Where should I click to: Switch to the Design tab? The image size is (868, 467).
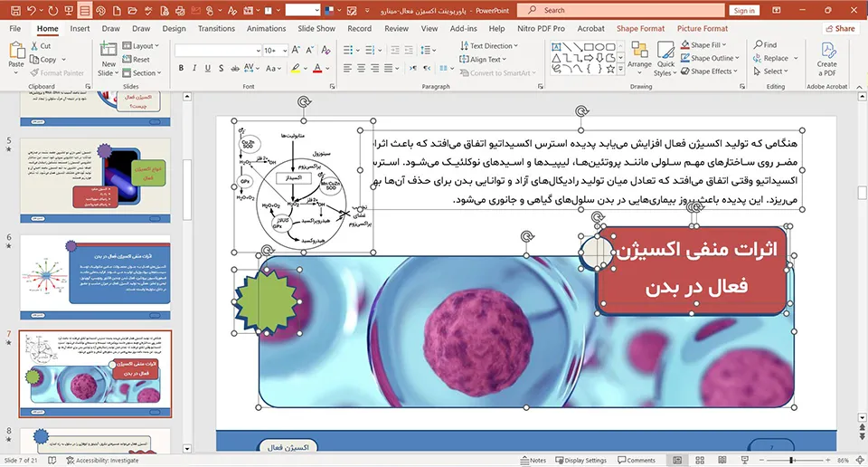(x=174, y=28)
